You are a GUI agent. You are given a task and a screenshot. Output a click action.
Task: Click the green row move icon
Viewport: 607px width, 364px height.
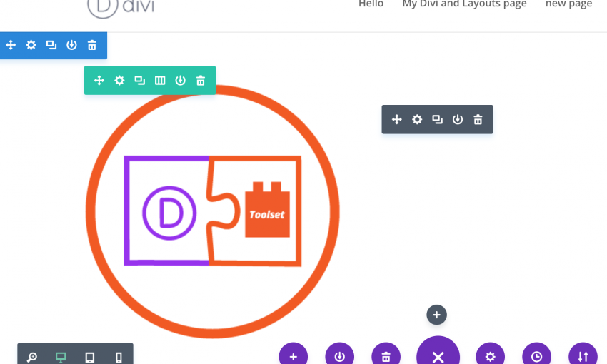99,80
